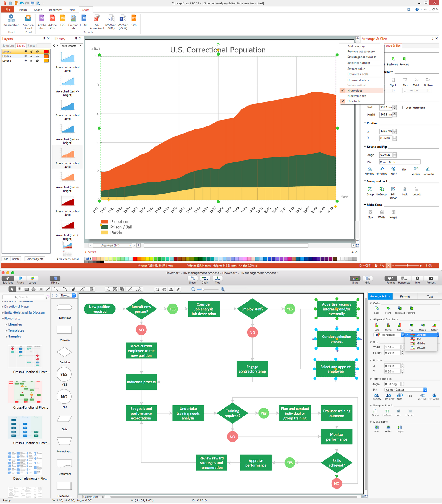Open the File ribbon tab
The image size is (442, 504).
tap(8, 10)
